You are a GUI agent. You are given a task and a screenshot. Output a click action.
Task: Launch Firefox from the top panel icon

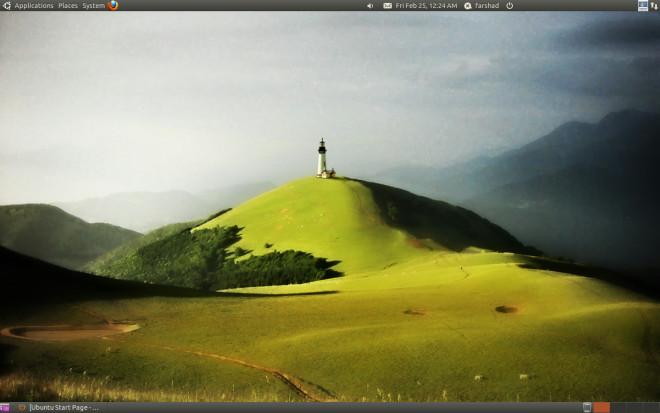113,5
